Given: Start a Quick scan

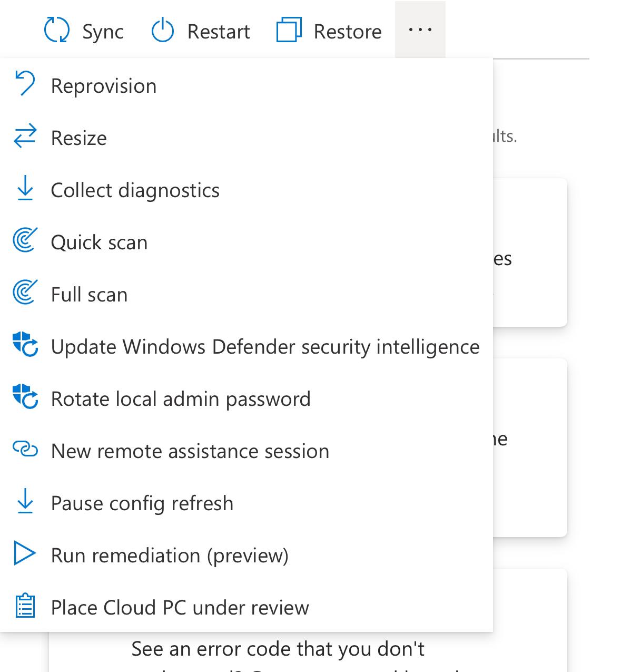Looking at the screenshot, I should point(247,242).
